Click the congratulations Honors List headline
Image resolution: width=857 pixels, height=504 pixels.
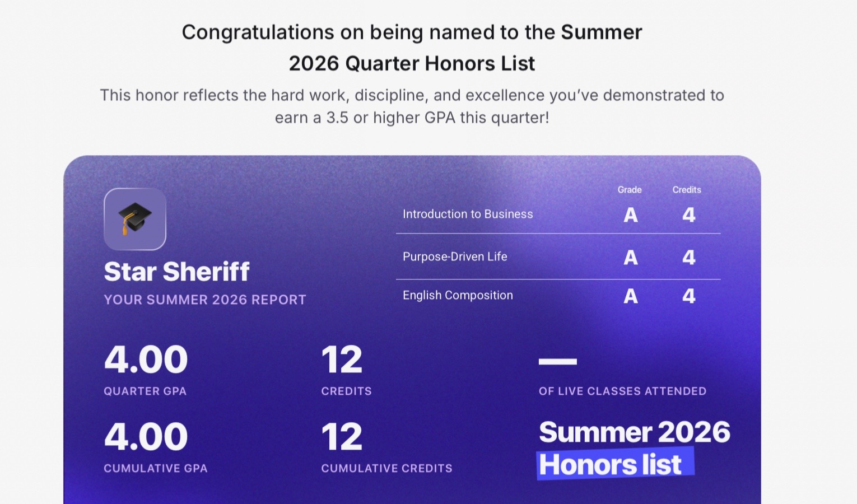coord(412,48)
